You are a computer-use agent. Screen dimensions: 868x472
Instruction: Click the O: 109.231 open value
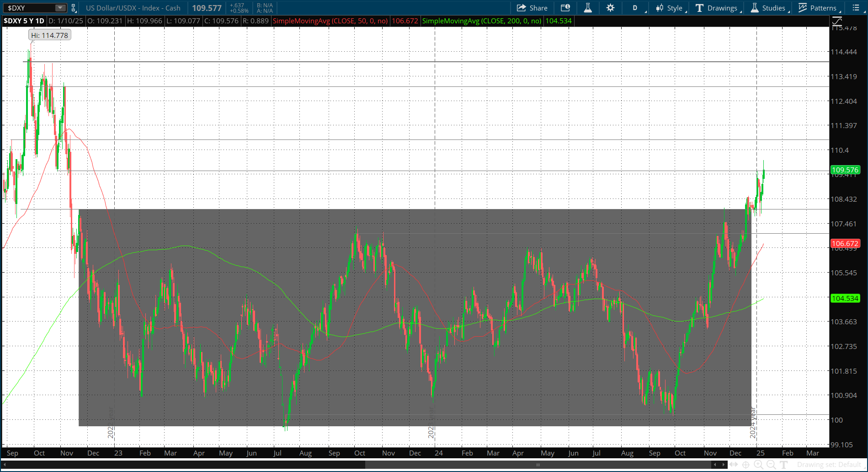tap(105, 21)
